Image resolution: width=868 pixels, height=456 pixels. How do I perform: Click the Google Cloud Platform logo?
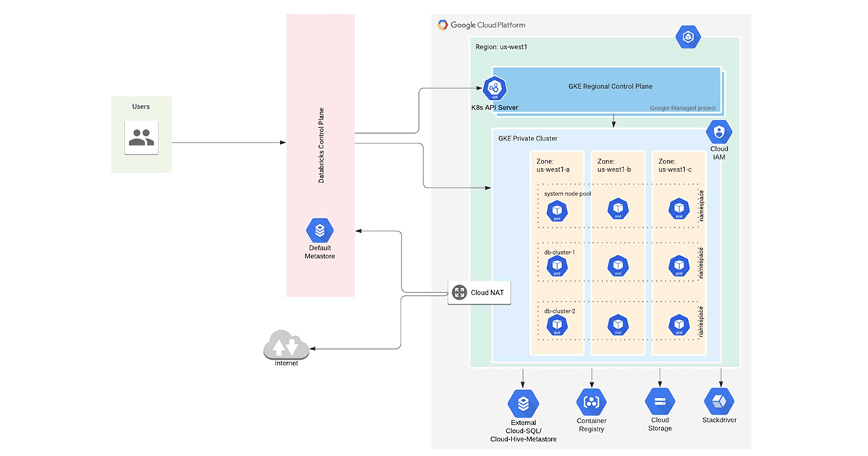(482, 25)
